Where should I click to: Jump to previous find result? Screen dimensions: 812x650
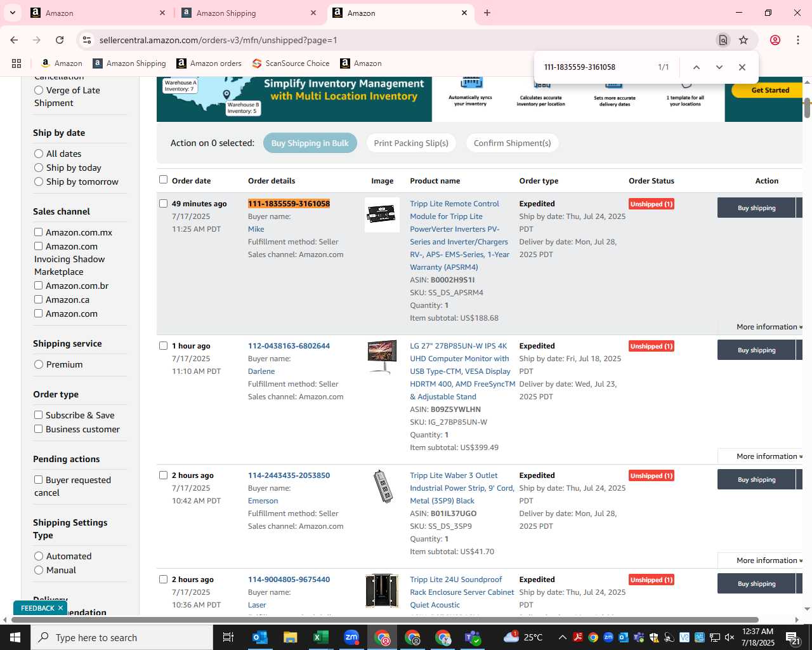coord(696,67)
